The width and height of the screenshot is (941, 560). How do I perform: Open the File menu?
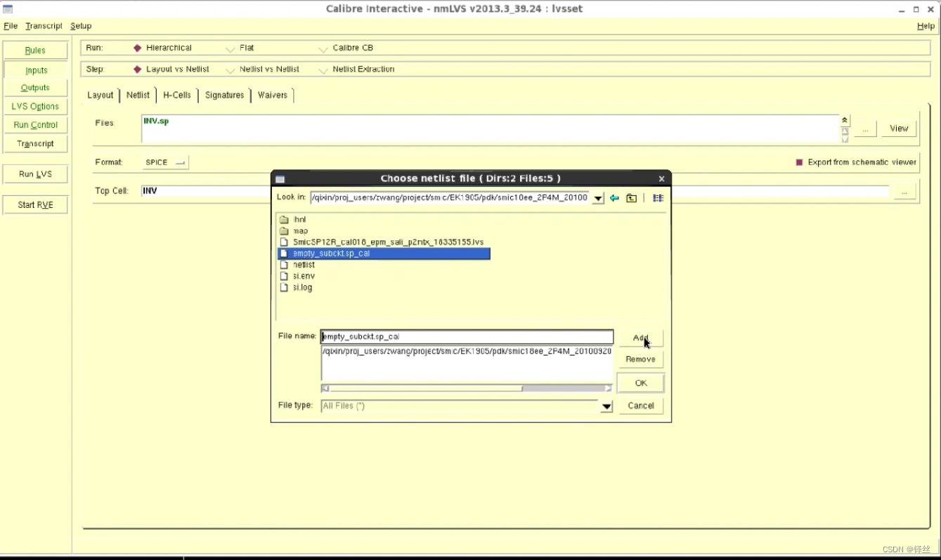click(11, 26)
